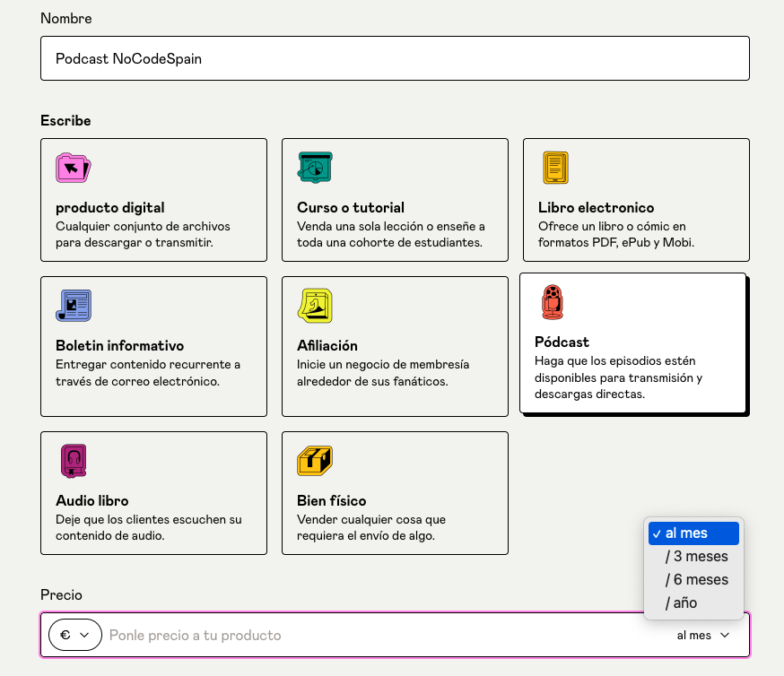The image size is (784, 676).
Task: Select the / año billing option
Action: tap(693, 602)
